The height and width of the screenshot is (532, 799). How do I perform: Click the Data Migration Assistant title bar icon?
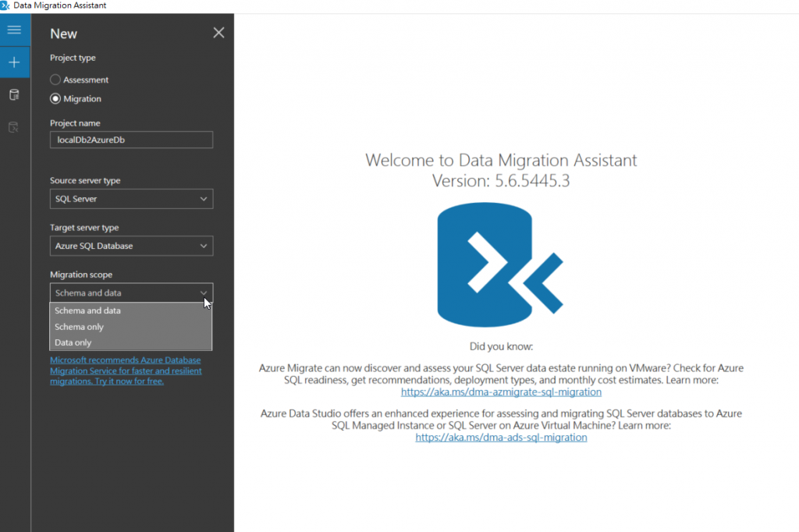[x=5, y=5]
